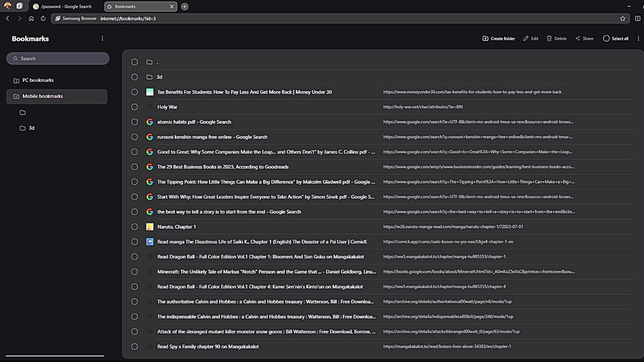
Task: Click the sidebar horizontal scrollbar
Action: coord(55,356)
